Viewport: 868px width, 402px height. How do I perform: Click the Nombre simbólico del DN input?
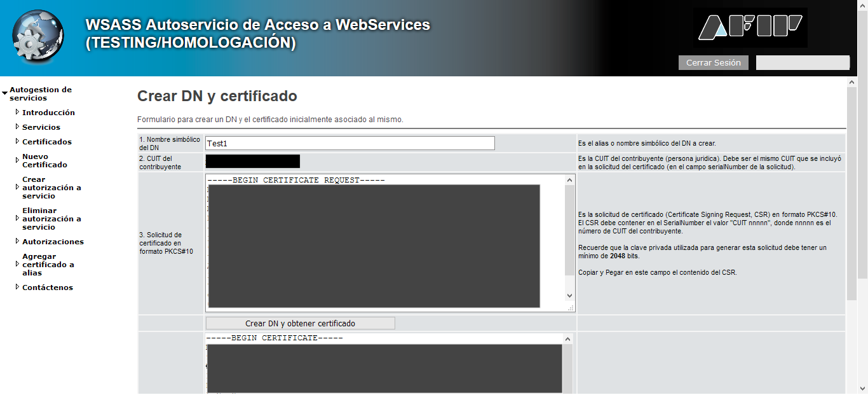coord(350,143)
